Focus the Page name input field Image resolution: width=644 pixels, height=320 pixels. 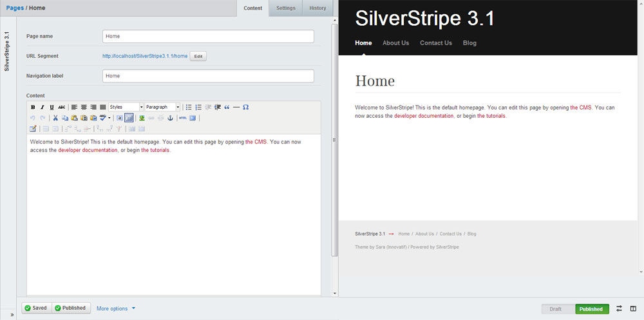[x=208, y=36]
